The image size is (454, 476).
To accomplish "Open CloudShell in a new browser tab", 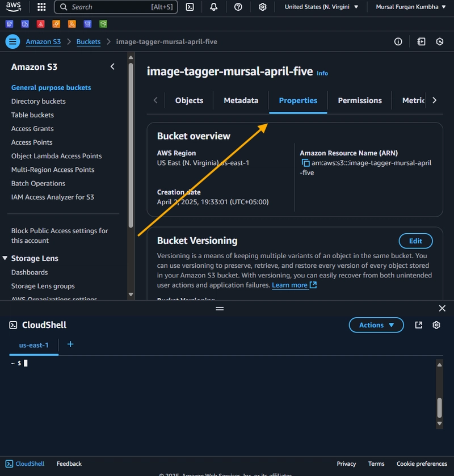I will click(x=418, y=325).
